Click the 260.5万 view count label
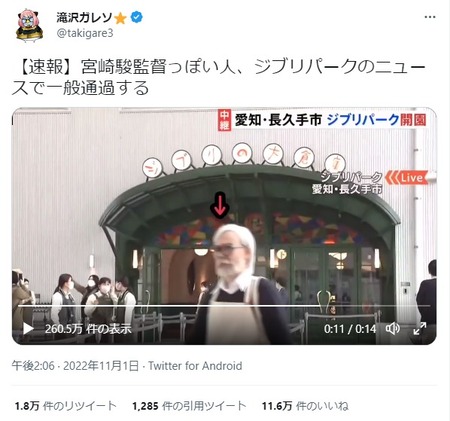Viewport: 450px width, 421px height. click(x=88, y=329)
